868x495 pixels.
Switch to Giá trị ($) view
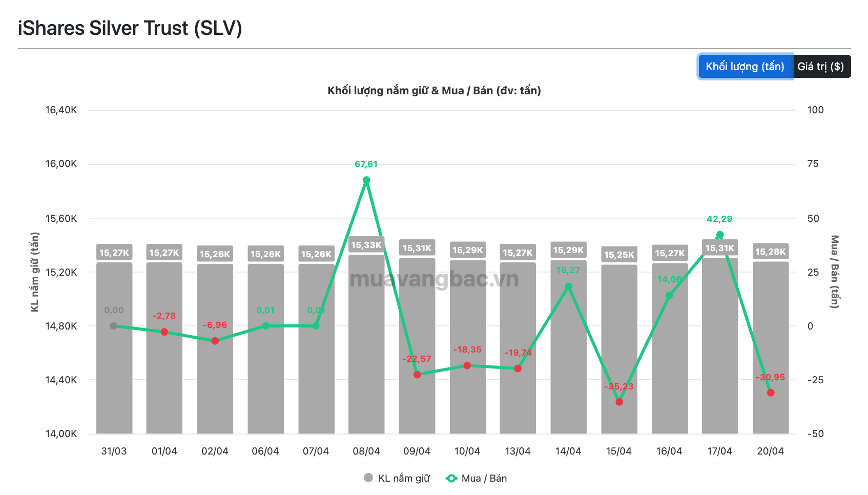820,67
